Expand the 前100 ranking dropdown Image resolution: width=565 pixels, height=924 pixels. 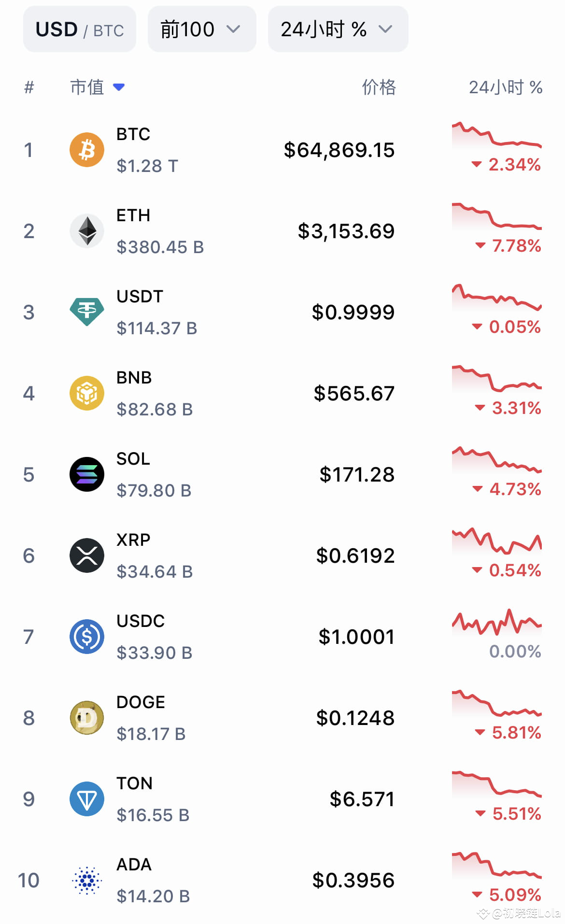201,29
